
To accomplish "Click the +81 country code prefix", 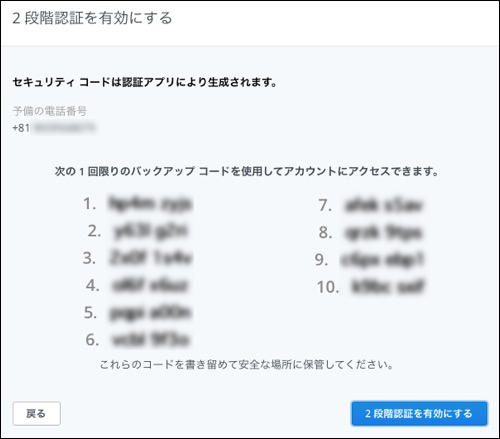I will click(21, 128).
